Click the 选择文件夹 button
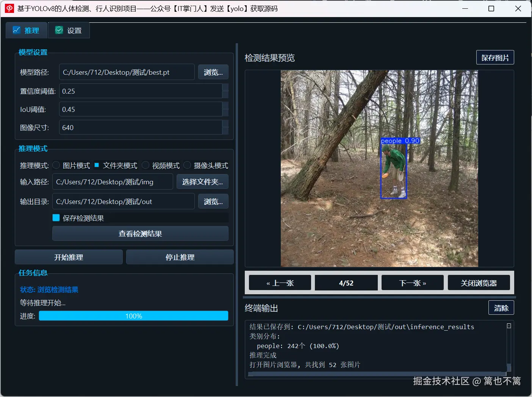The width and height of the screenshot is (532, 397). coord(202,182)
